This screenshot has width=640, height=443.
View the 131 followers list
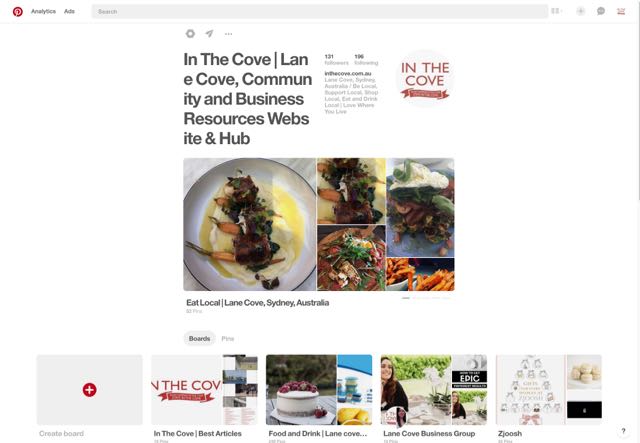pyautogui.click(x=336, y=60)
